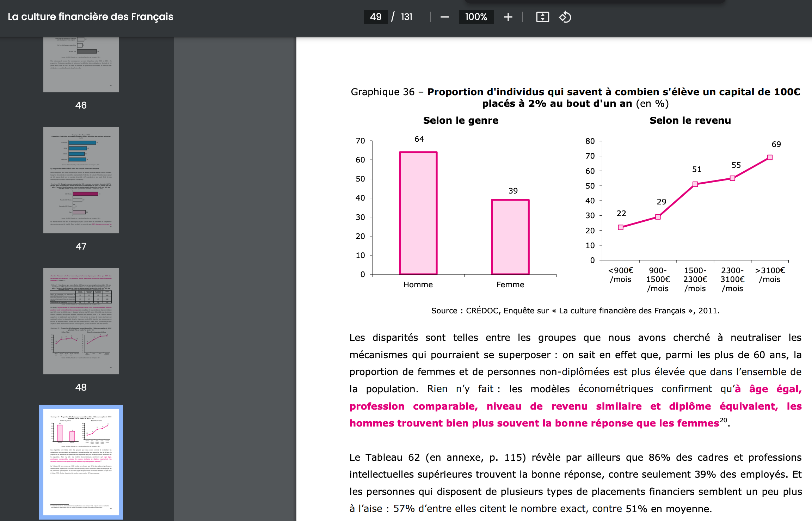Click the Femme axis label
Viewport: 812px width, 521px height.
click(x=510, y=284)
